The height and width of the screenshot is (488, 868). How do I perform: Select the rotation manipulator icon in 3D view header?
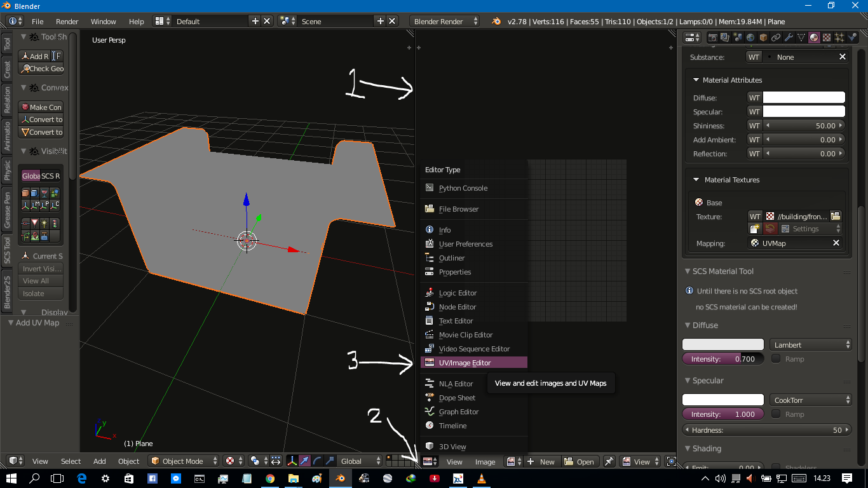pos(317,461)
